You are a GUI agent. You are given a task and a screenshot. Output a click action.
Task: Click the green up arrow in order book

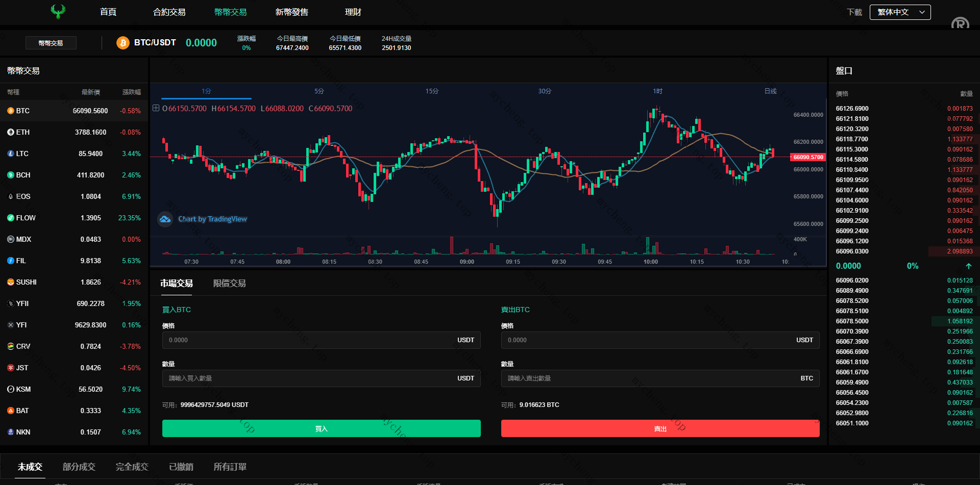coord(968,266)
